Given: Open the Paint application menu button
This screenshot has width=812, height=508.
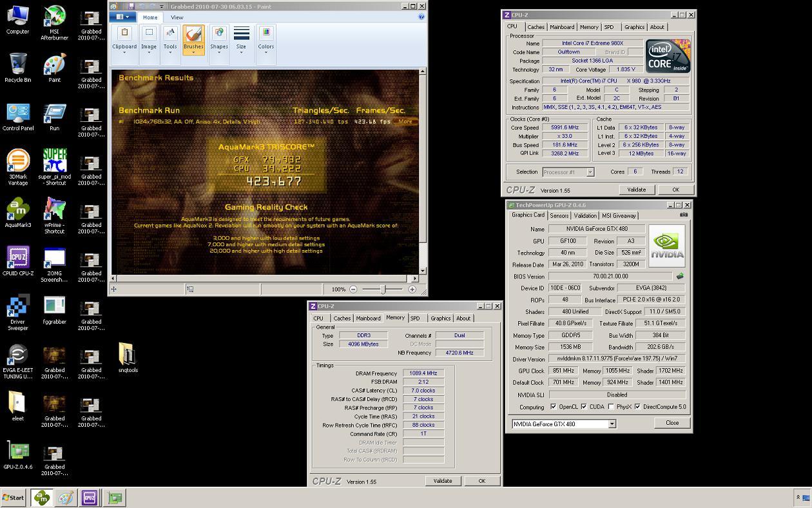Looking at the screenshot, I should (122, 17).
